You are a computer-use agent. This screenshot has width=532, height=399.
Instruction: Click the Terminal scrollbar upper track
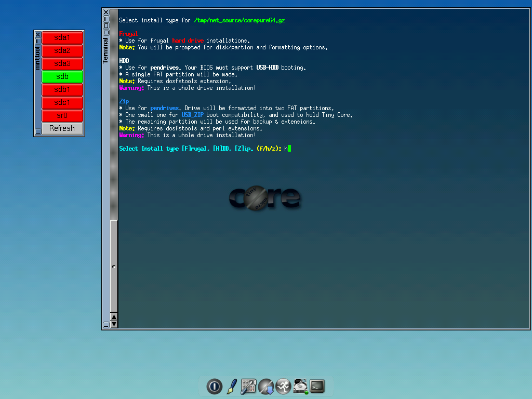(114, 115)
